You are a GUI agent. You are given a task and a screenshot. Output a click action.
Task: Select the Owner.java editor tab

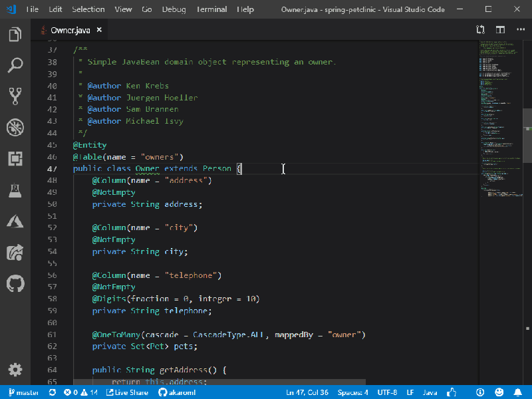(68, 29)
